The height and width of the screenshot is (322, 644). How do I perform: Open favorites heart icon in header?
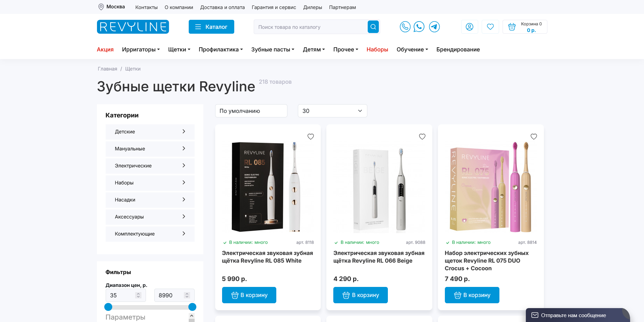click(490, 27)
